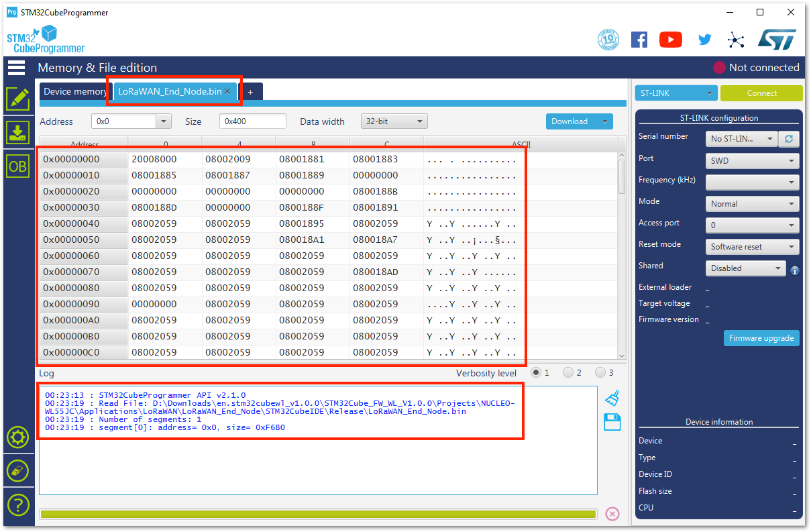The height and width of the screenshot is (532, 811).
Task: Refresh the ST-LINK serial number list
Action: point(789,139)
